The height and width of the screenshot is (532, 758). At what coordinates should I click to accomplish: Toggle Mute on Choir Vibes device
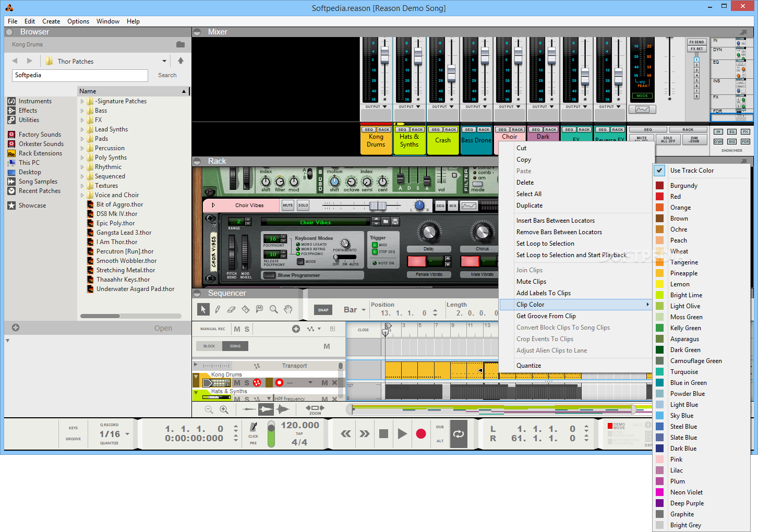tap(288, 205)
